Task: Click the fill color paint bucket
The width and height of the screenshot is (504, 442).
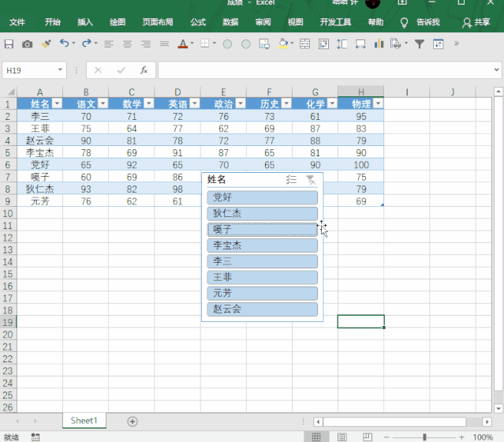Action: point(283,43)
